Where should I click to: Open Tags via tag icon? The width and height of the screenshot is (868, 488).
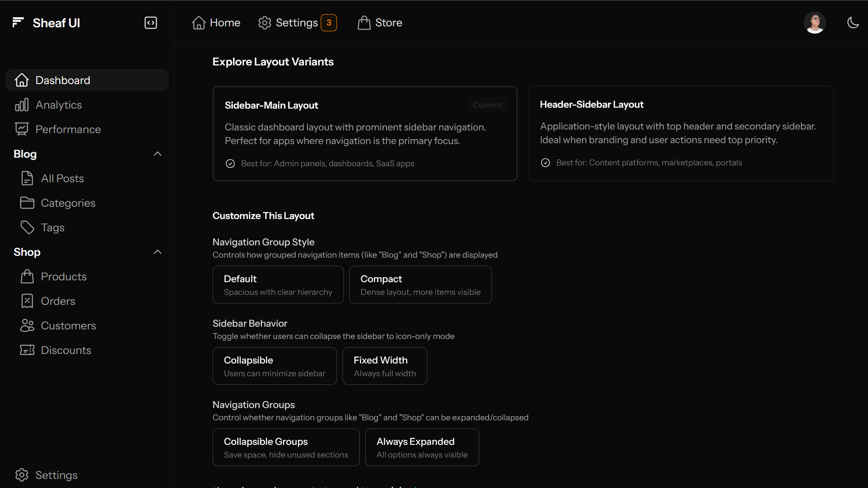coord(27,228)
